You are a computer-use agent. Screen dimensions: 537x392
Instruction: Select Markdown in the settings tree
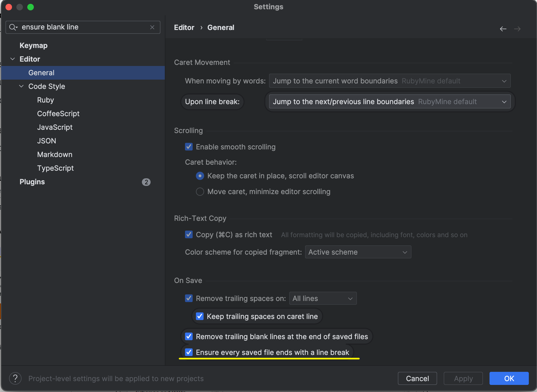click(55, 154)
